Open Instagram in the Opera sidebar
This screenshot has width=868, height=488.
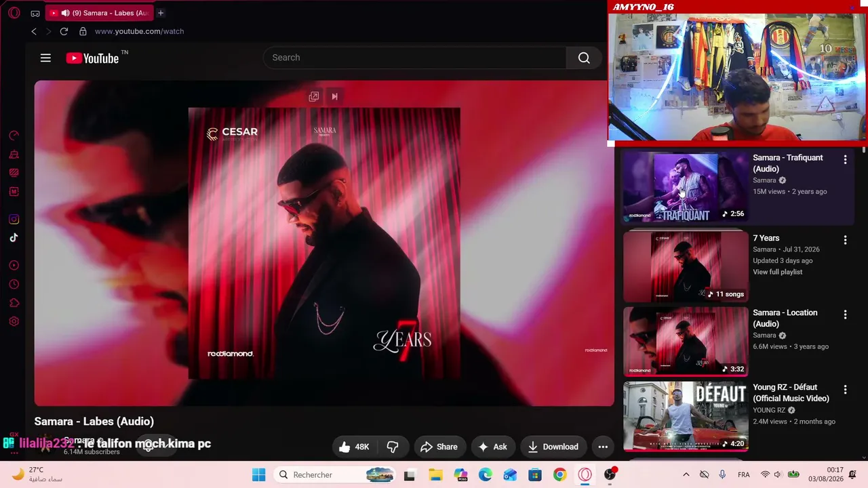14,219
